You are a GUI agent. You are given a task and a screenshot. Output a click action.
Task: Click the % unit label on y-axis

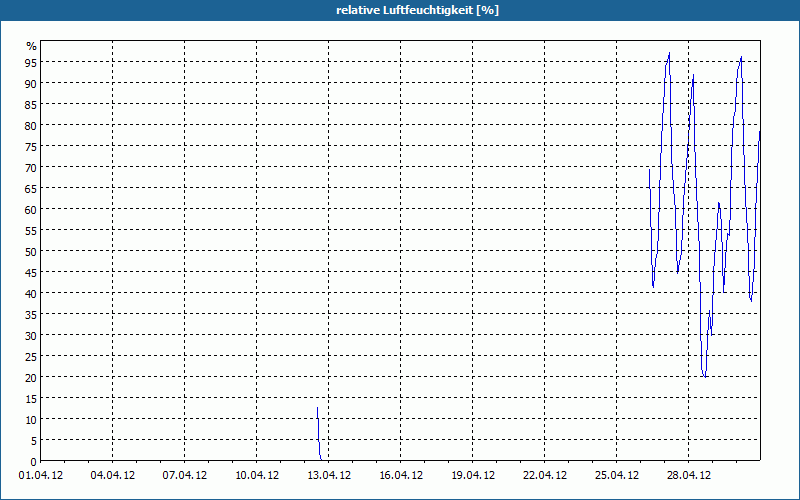(x=32, y=46)
